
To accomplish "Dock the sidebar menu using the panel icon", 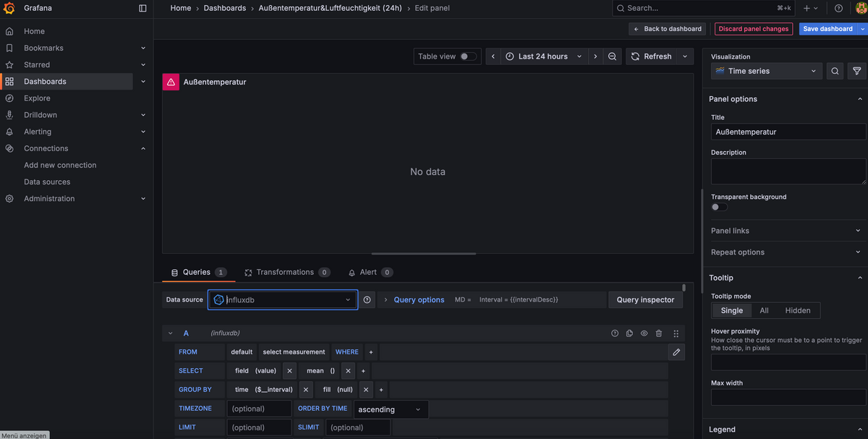I will click(x=142, y=8).
